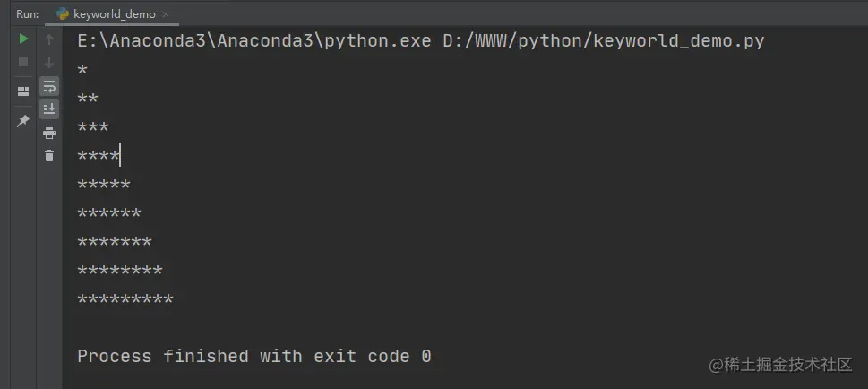Place the cursor on the single asterisk line
This screenshot has width=868, height=389.
click(x=82, y=71)
